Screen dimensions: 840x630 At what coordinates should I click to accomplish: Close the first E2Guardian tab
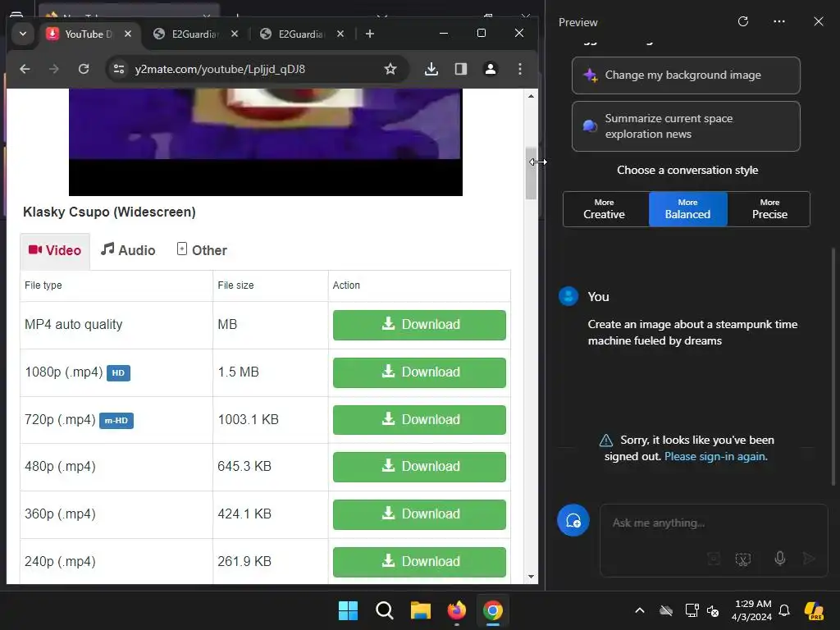click(235, 34)
